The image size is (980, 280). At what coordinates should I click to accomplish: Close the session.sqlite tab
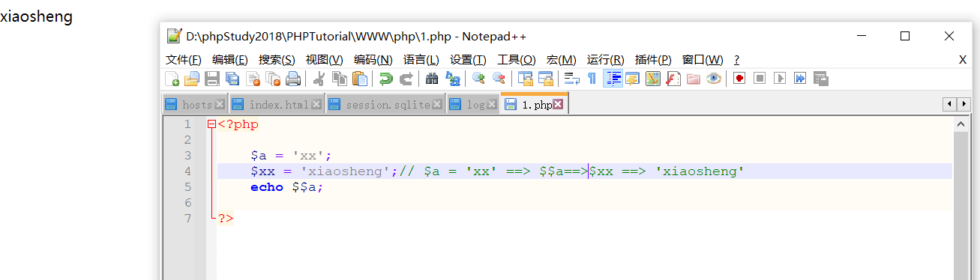click(438, 105)
